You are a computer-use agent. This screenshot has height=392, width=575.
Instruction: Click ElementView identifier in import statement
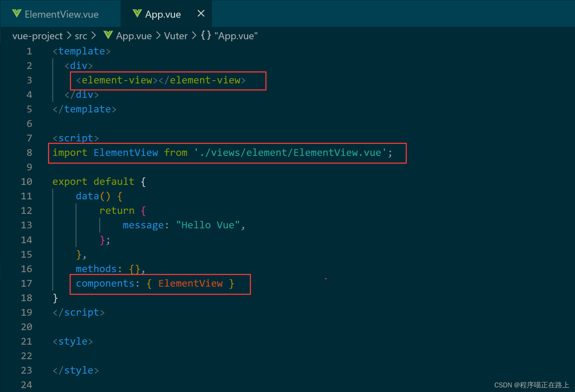(126, 153)
